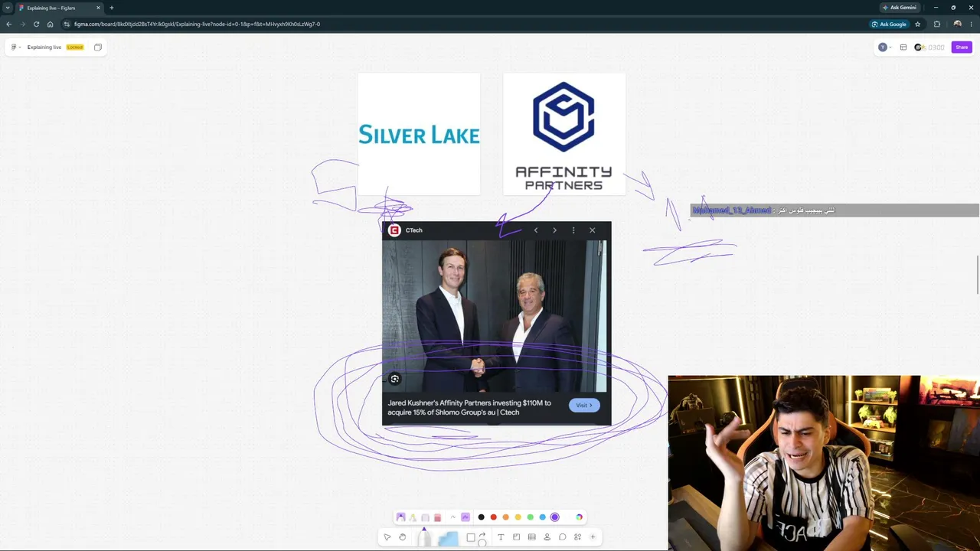980x551 pixels.
Task: Select the Silver Lake logo image
Action: pos(419,134)
